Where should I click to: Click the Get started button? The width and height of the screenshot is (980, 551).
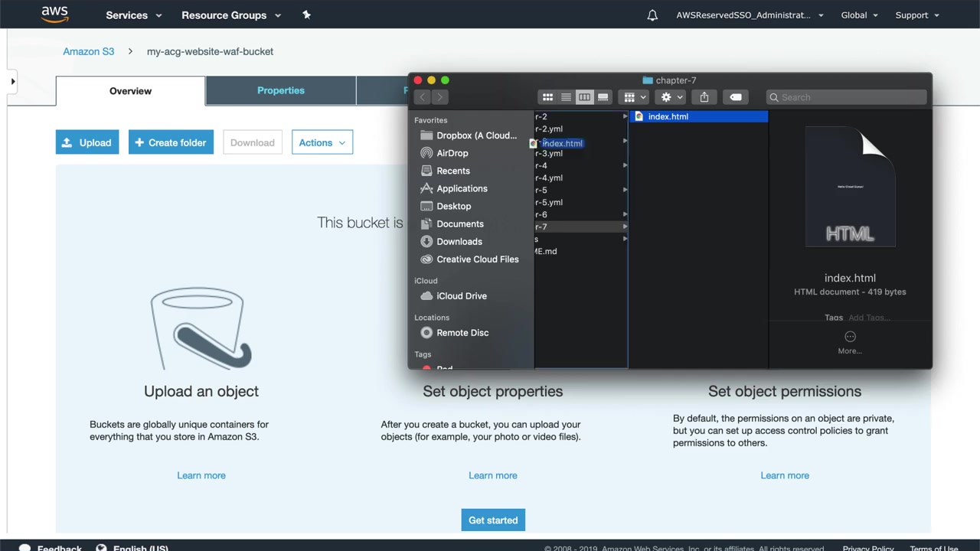tap(493, 520)
